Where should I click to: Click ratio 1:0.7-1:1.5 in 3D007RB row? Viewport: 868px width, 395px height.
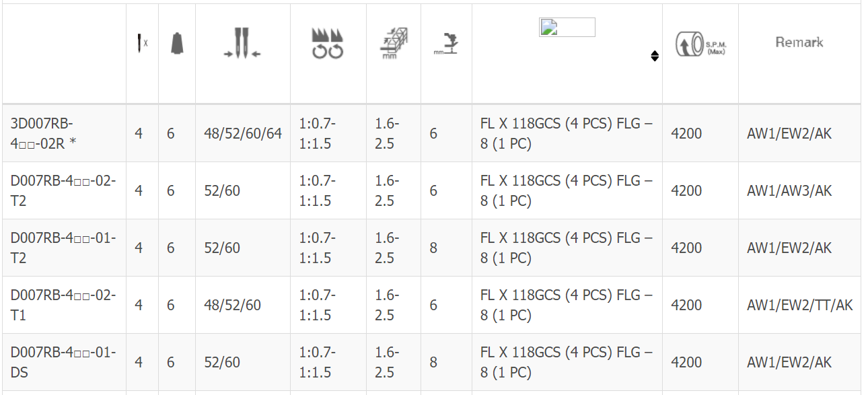(318, 133)
